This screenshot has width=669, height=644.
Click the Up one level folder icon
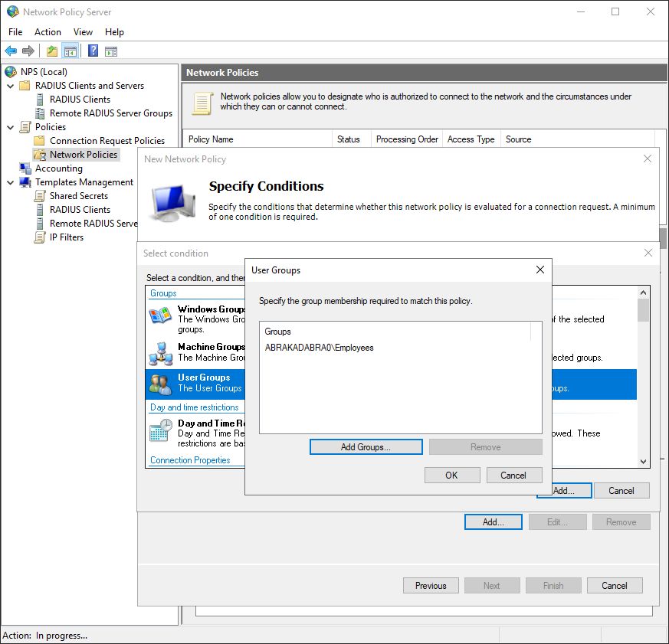click(x=52, y=51)
